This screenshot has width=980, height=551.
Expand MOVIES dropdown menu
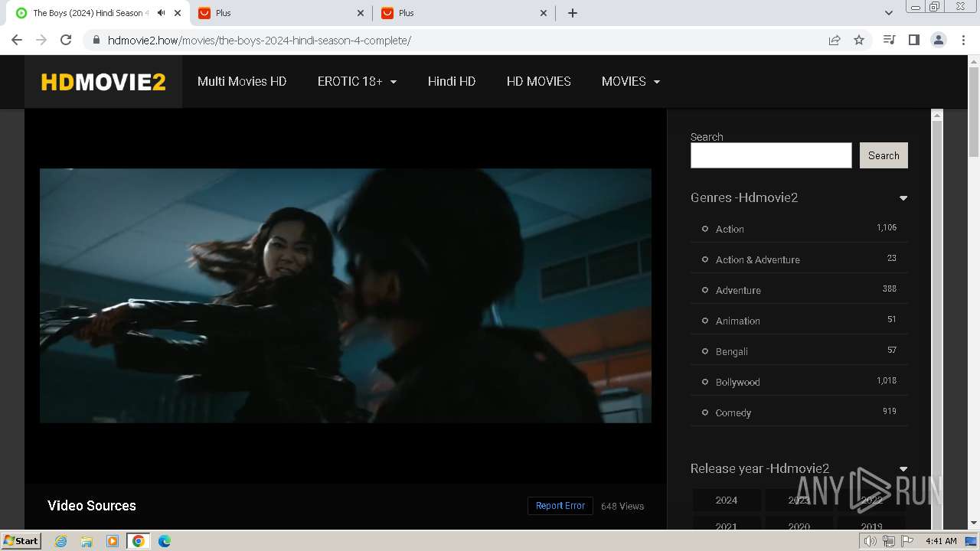tap(631, 81)
